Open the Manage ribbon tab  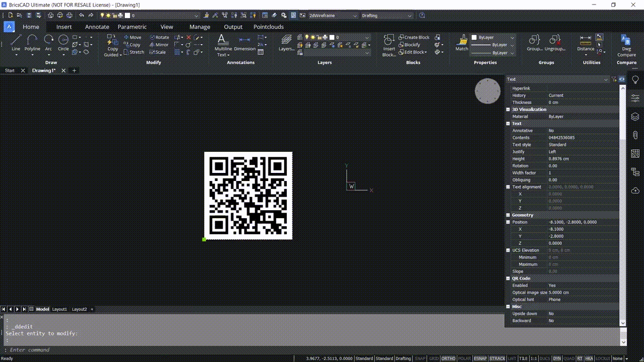(200, 27)
